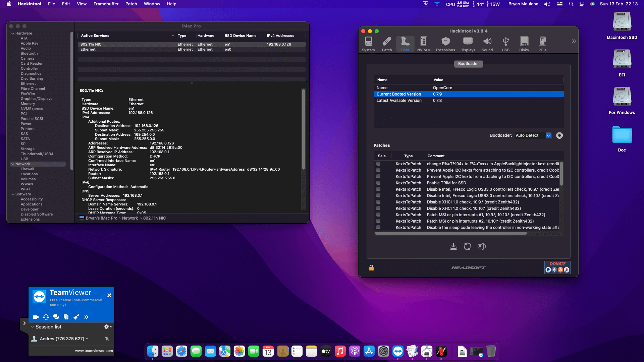Show more Hackintool toolbar items via the chevrons
Image resolution: width=644 pixels, height=362 pixels.
574,41
